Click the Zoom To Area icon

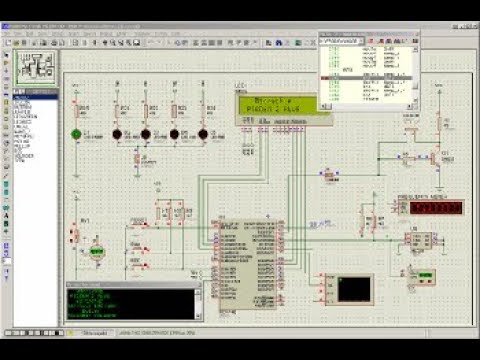pos(137,43)
